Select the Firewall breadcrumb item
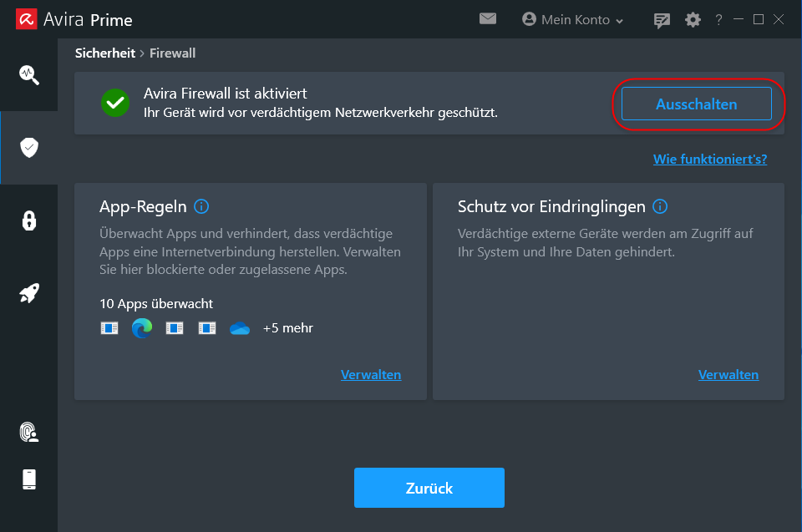Screen dimensions: 802x532 point(172,53)
